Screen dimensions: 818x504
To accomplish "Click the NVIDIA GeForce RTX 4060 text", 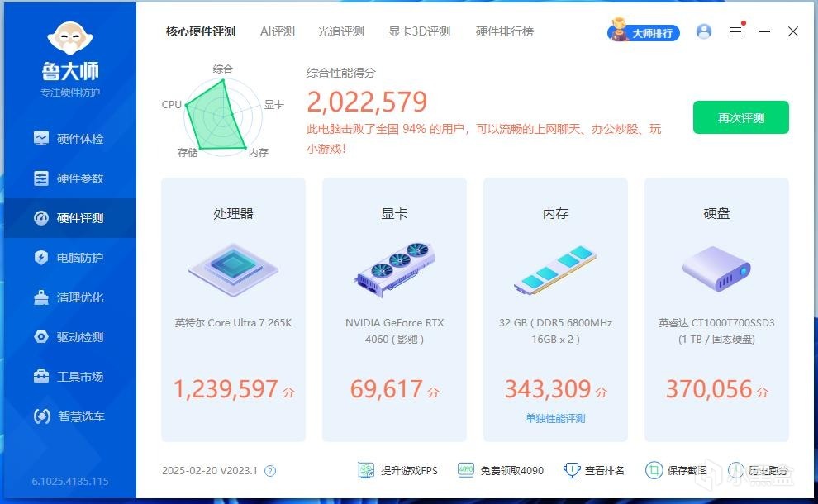I will coord(394,330).
